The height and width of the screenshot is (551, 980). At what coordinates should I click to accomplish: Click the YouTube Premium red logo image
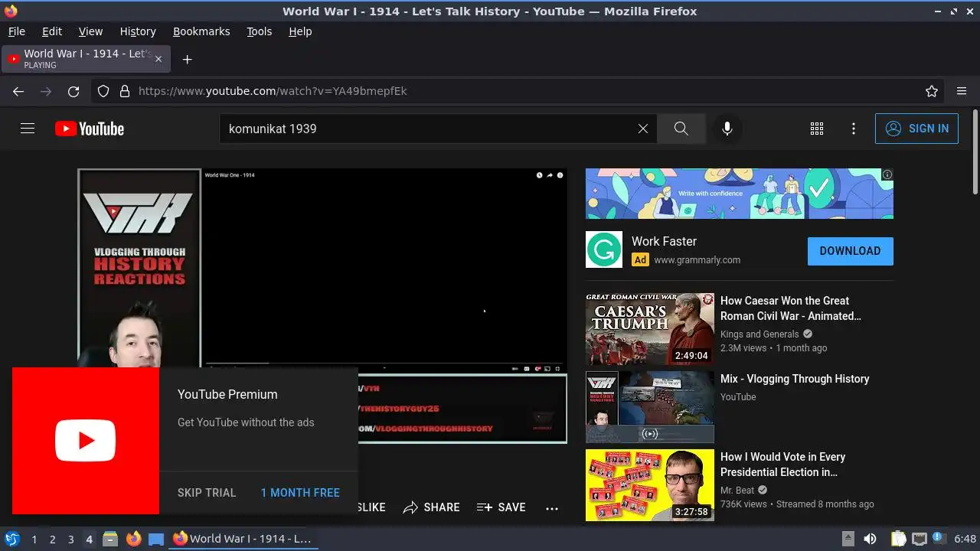pyautogui.click(x=86, y=441)
